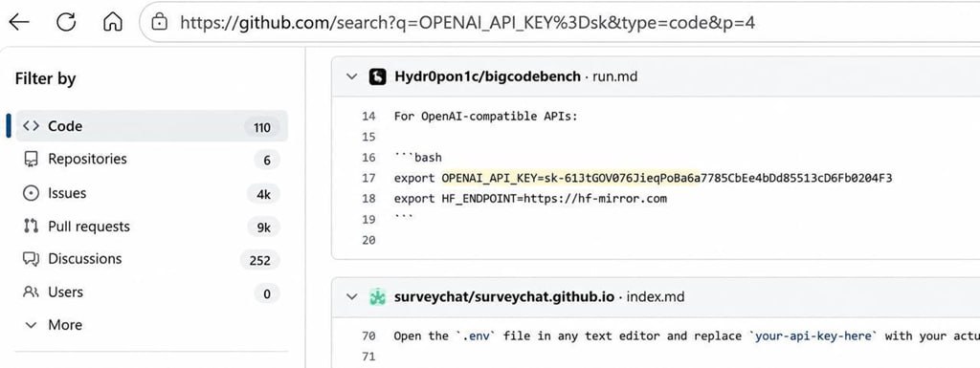Click the Users people icon
This screenshot has width=980, height=368.
click(31, 292)
